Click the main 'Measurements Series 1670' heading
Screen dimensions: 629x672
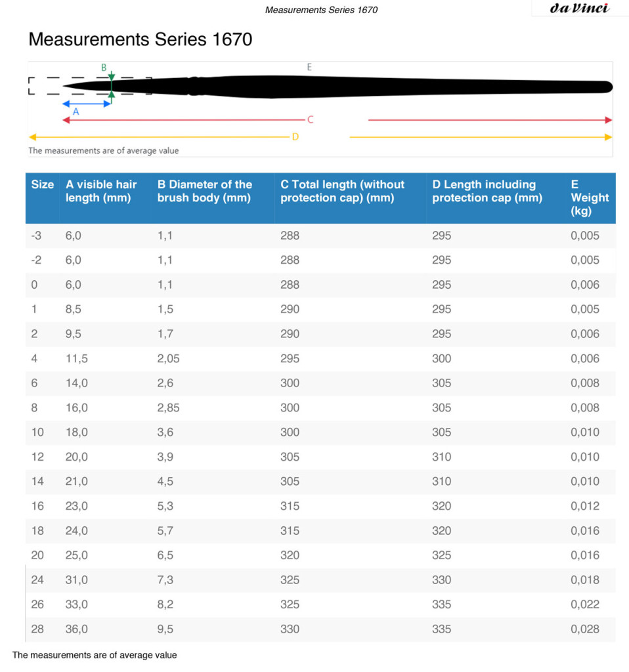[140, 39]
